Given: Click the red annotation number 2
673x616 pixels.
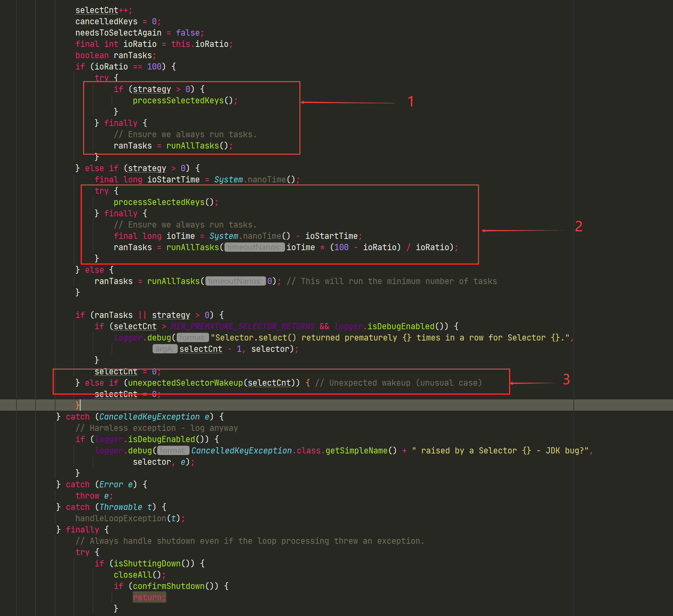Looking at the screenshot, I should click(x=579, y=227).
